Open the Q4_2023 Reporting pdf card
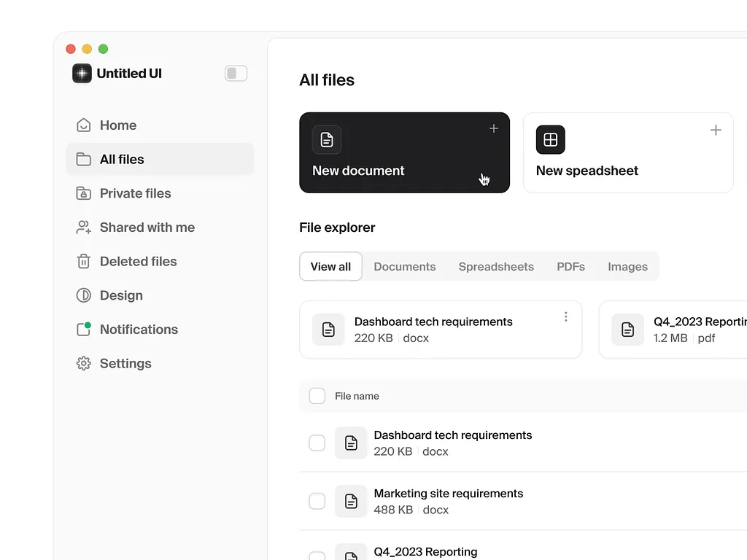 pos(678,330)
